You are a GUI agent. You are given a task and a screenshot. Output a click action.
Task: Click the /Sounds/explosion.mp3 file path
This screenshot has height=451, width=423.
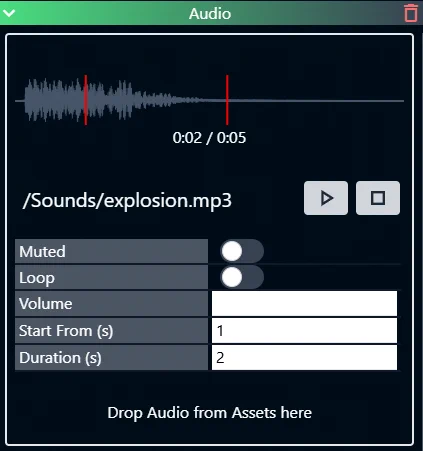tap(127, 201)
